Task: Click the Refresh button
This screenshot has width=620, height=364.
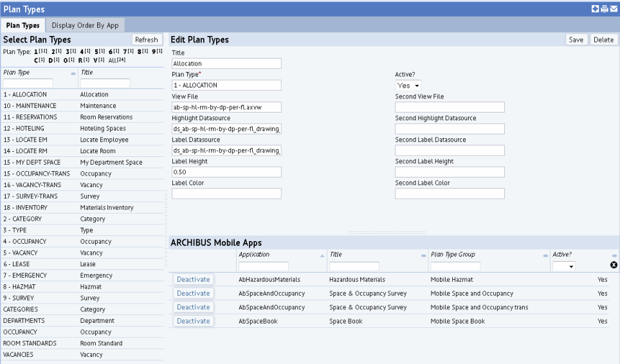Action: tap(146, 40)
